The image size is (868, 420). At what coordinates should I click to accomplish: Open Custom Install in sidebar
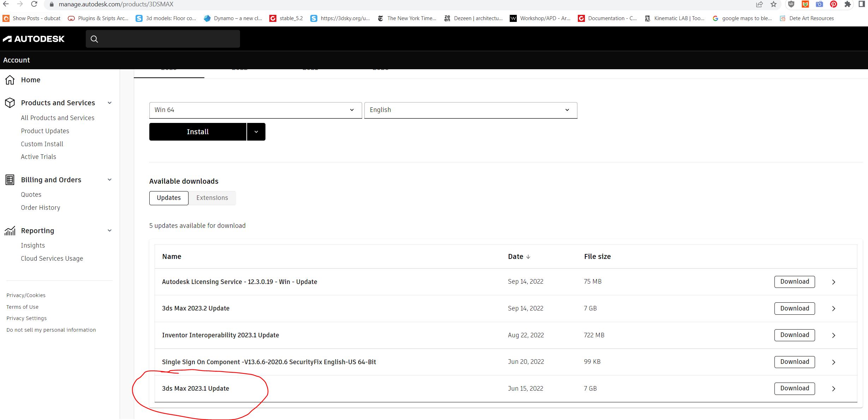[x=42, y=144]
